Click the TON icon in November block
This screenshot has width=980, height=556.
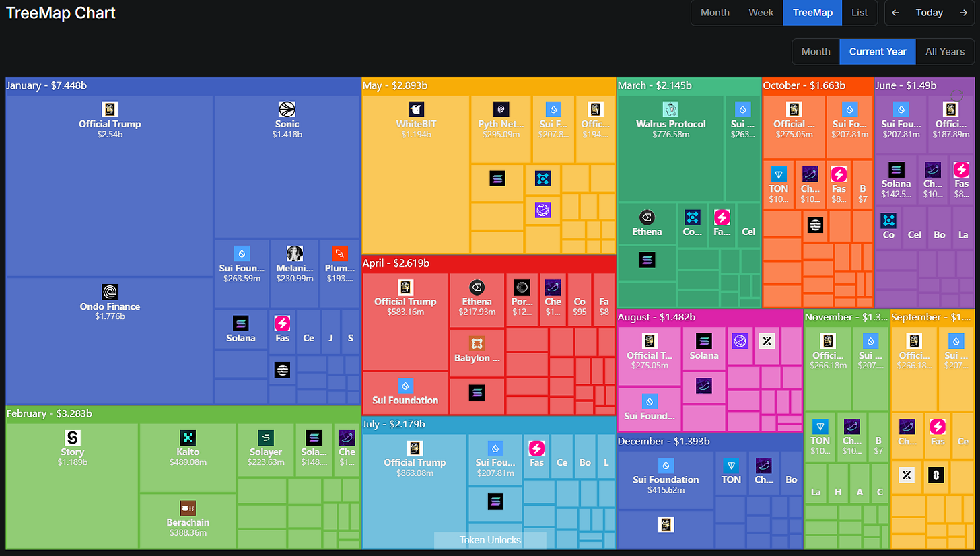820,427
